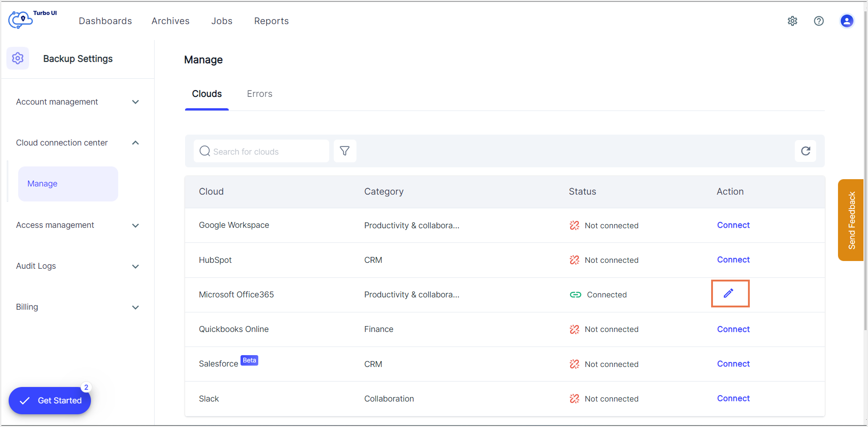Image resolution: width=868 pixels, height=427 pixels.
Task: Open the help question mark icon
Action: (818, 21)
